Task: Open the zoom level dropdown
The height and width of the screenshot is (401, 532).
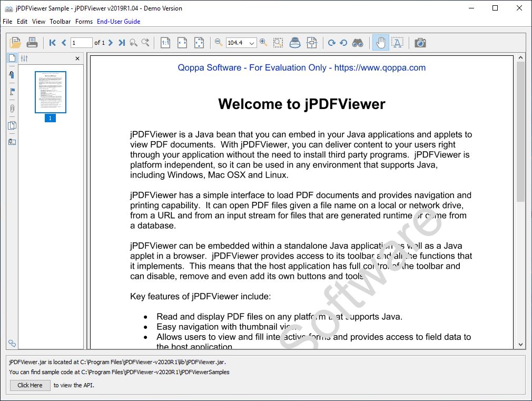Action: [252, 43]
